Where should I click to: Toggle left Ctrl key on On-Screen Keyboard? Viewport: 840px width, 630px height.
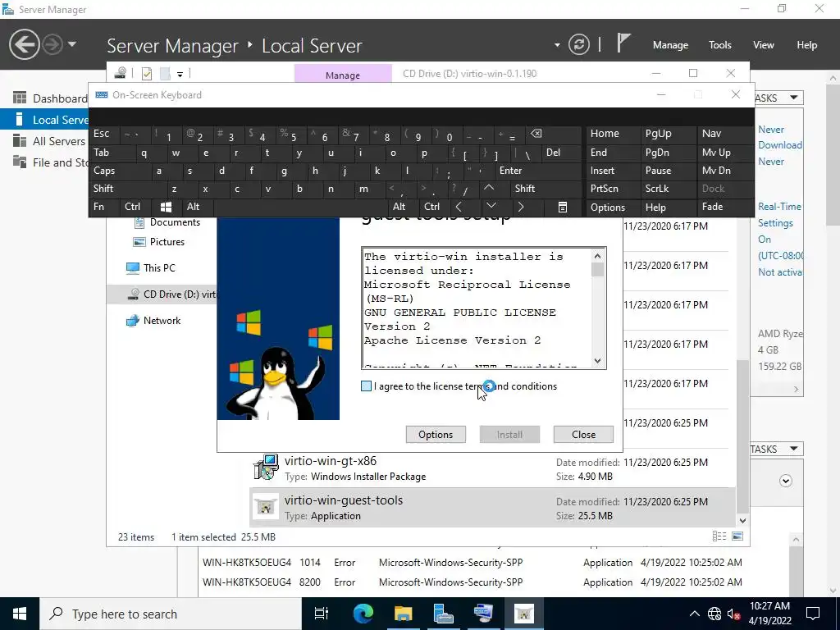[x=134, y=207]
